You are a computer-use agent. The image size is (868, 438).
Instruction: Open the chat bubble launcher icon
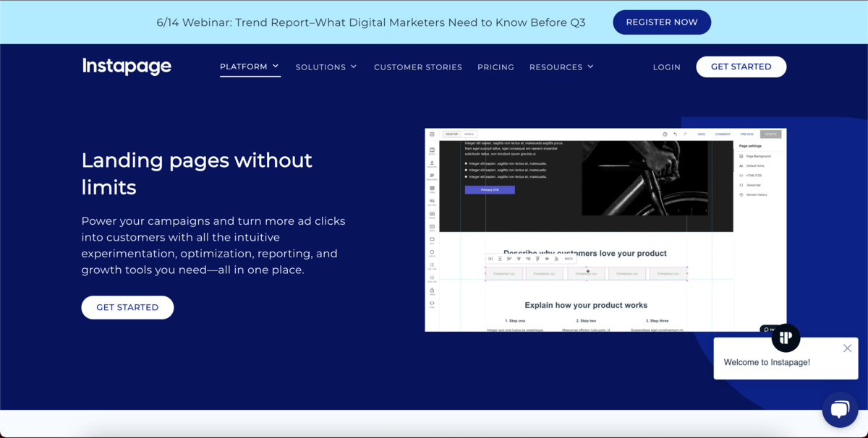pyautogui.click(x=840, y=410)
